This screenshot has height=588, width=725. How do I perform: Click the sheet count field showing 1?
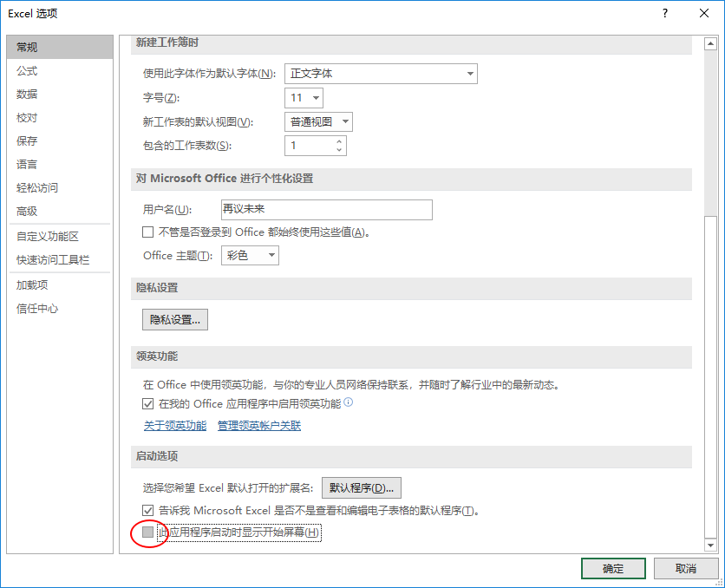pyautogui.click(x=310, y=146)
